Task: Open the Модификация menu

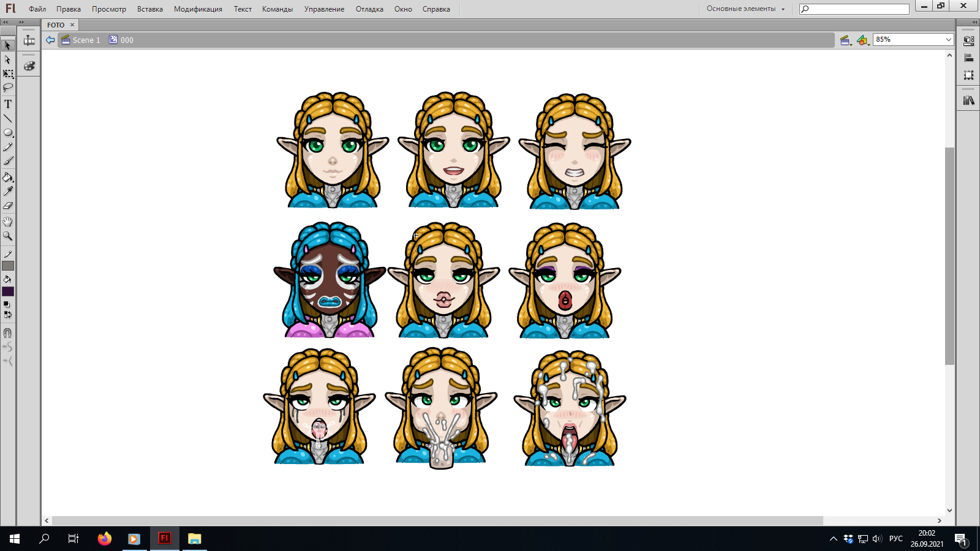Action: (x=198, y=9)
